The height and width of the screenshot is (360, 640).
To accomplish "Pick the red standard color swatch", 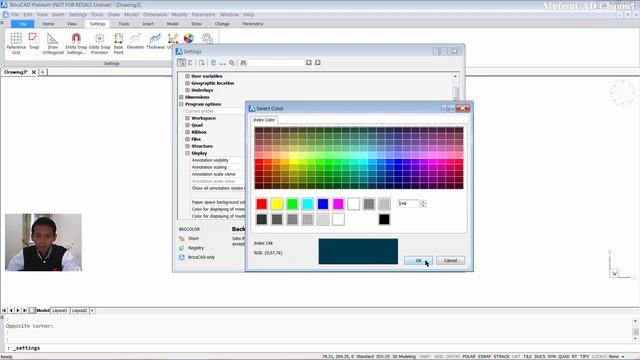I will [262, 204].
